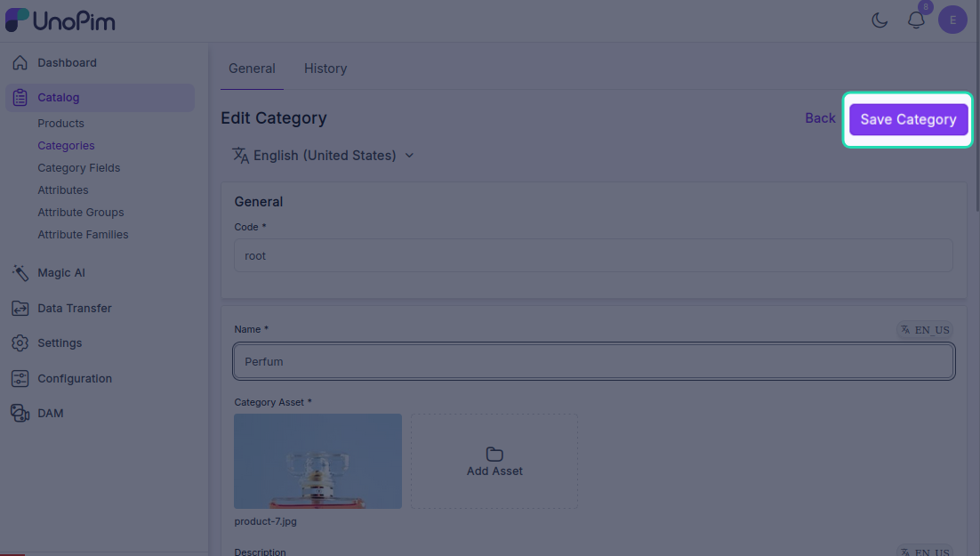The width and height of the screenshot is (980, 556).
Task: Open Attributes submenu
Action: click(x=63, y=190)
